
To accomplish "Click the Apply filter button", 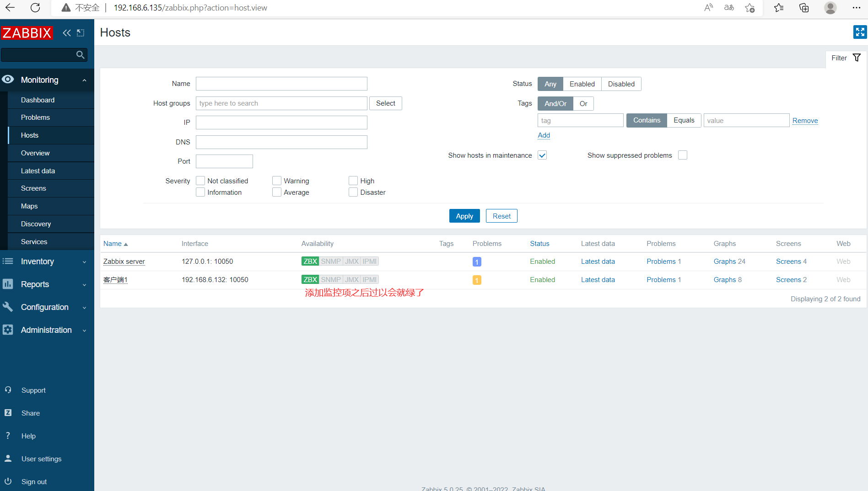I will click(x=464, y=216).
